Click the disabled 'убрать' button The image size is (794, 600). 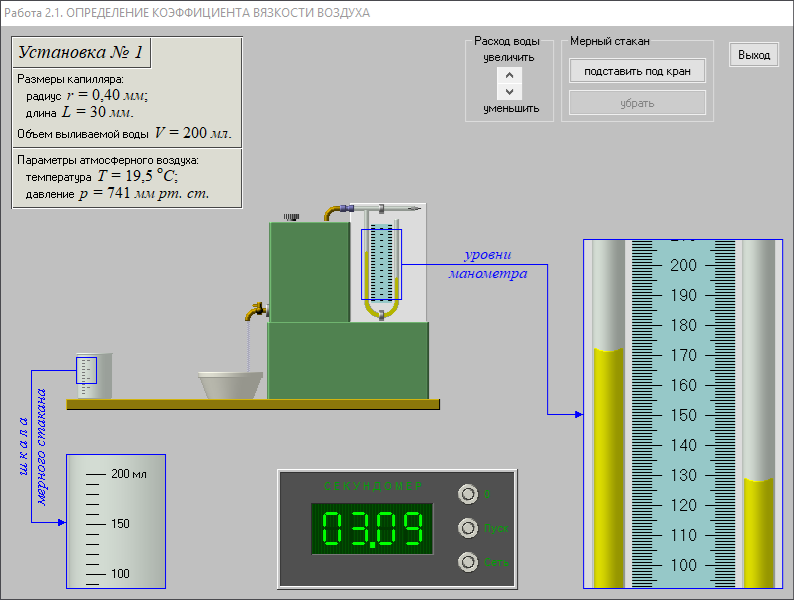tap(637, 103)
